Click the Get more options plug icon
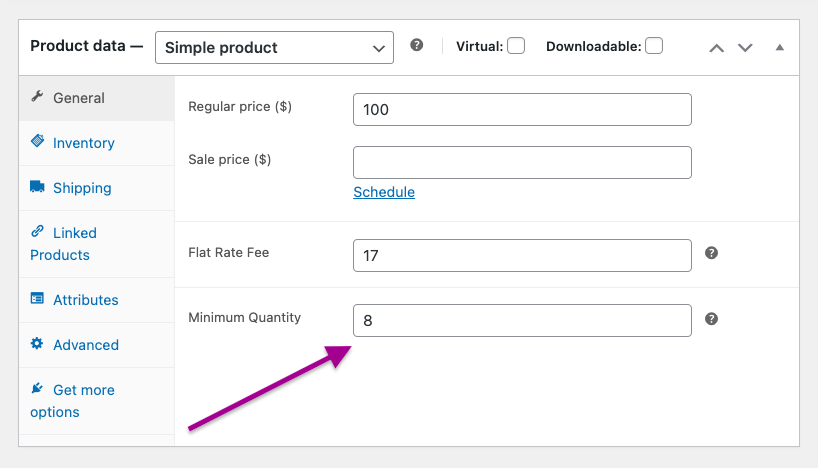818x468 pixels. tap(37, 389)
